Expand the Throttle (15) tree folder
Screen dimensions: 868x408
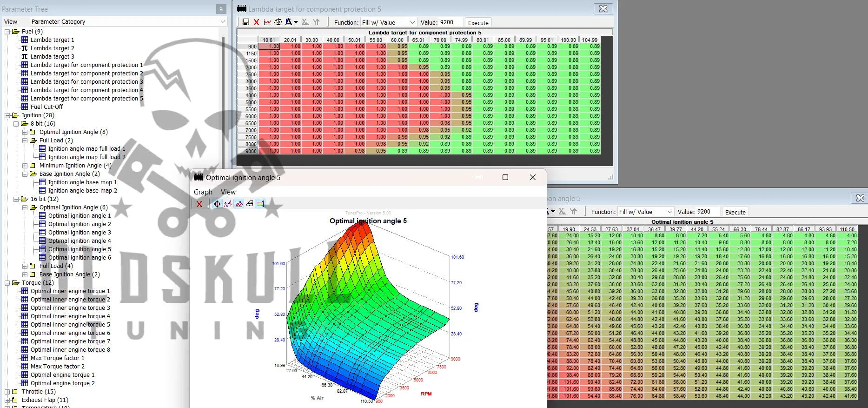click(x=7, y=392)
